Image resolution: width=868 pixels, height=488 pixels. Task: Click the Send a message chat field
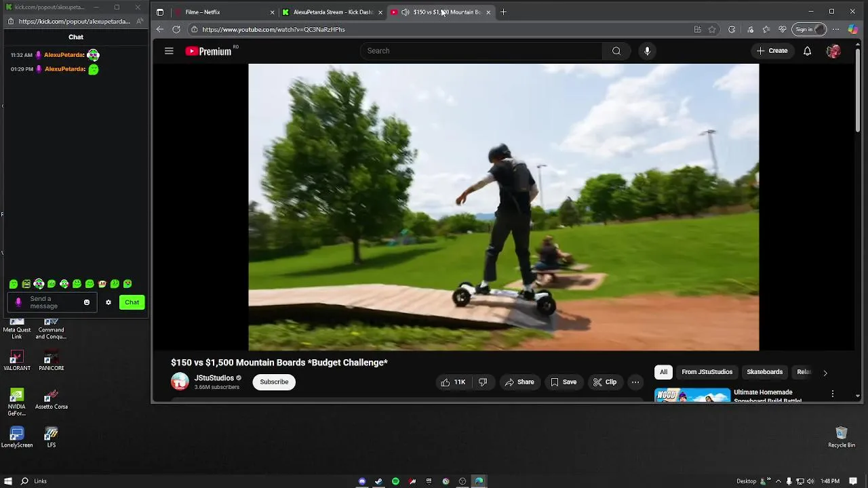click(54, 302)
